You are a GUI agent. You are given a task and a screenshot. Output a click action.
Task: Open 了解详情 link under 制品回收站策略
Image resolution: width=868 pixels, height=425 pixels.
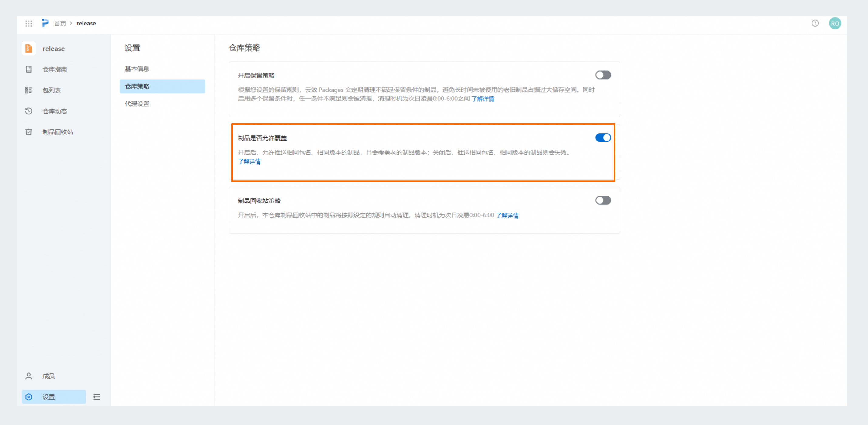[507, 215]
